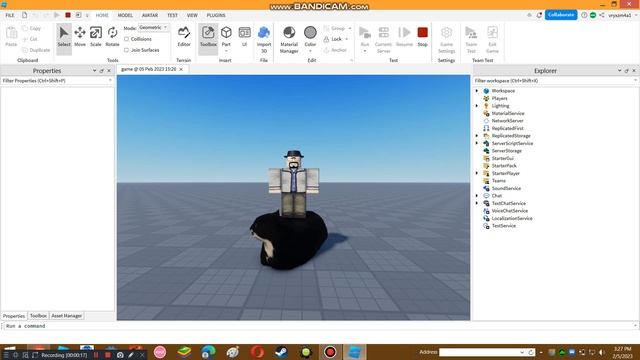Switch to the MODEL ribbon tab
This screenshot has height=360, width=640.
pyautogui.click(x=125, y=15)
